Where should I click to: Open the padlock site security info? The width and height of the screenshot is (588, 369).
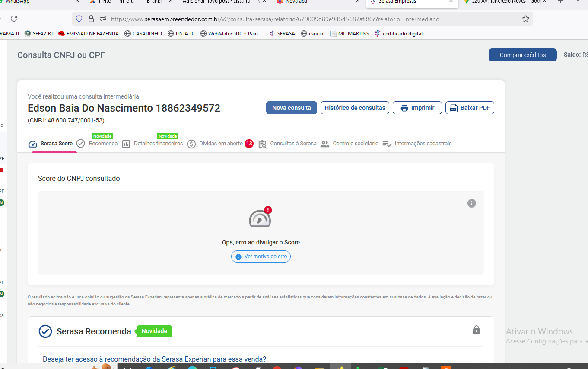[91, 19]
